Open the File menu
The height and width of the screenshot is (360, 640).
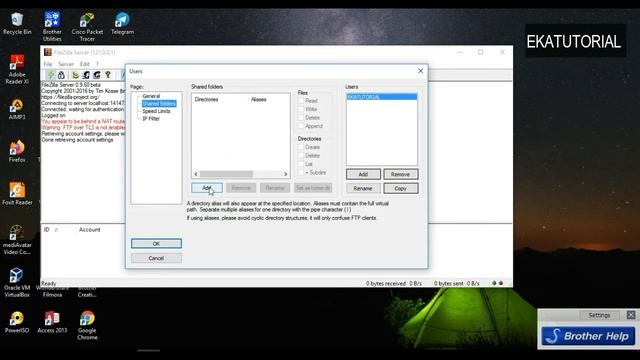pyautogui.click(x=48, y=64)
